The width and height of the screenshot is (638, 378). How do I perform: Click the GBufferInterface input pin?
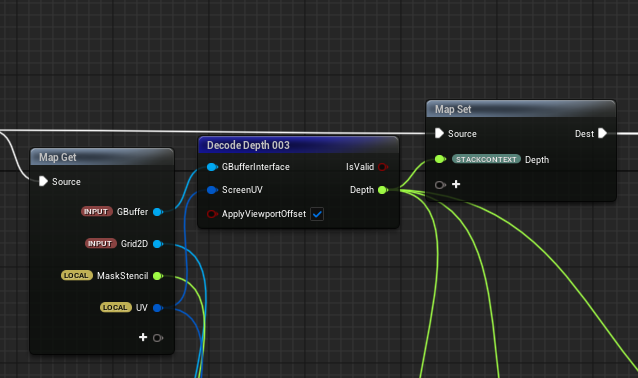click(x=212, y=167)
